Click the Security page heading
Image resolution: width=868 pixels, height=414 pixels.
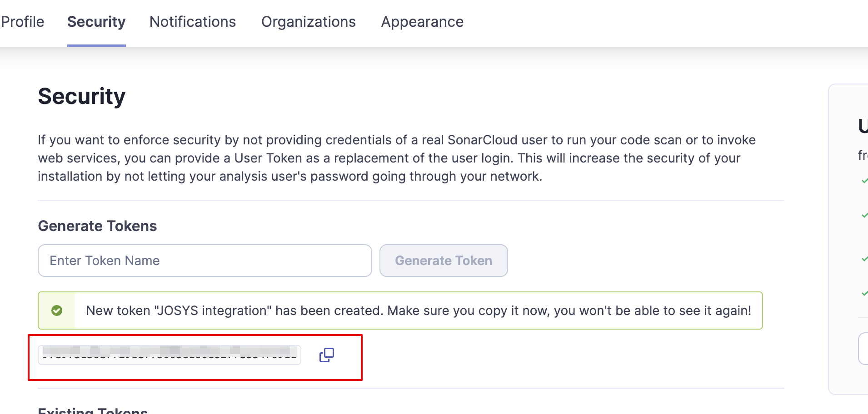point(82,96)
